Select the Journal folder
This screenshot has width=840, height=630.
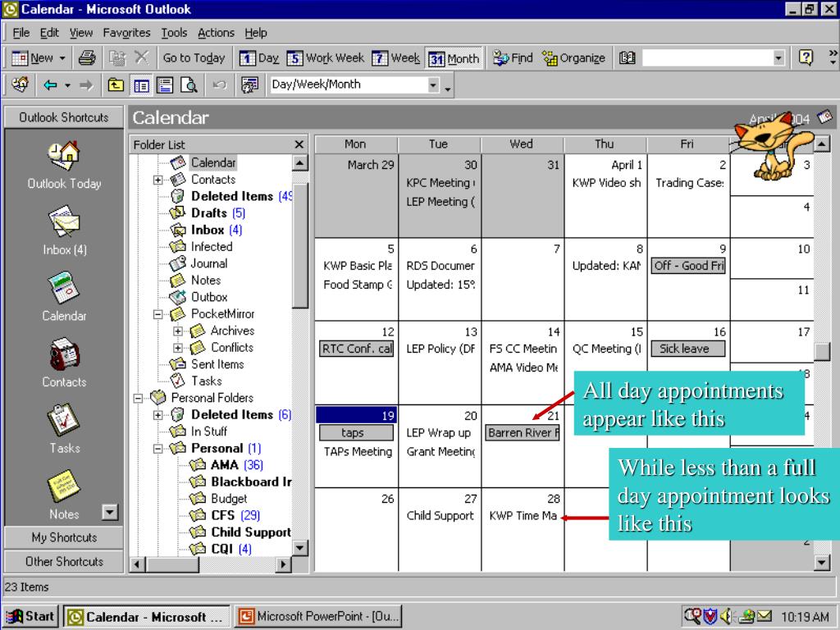(209, 263)
